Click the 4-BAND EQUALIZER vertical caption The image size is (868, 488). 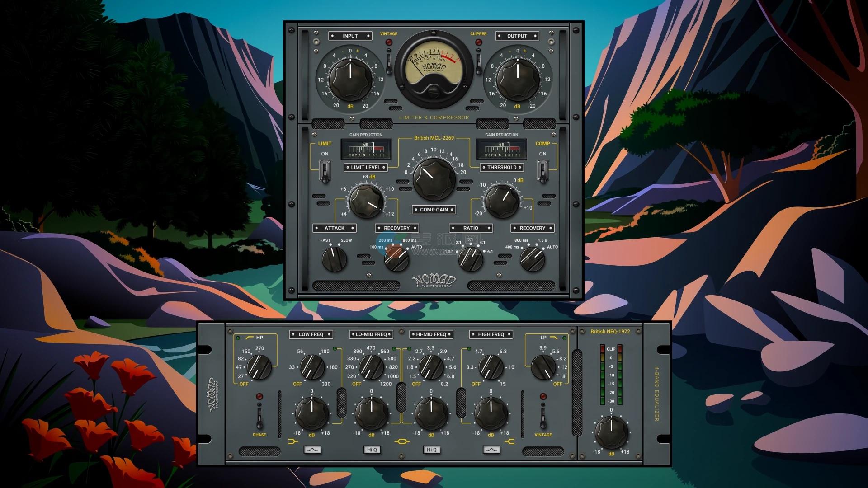point(657,394)
